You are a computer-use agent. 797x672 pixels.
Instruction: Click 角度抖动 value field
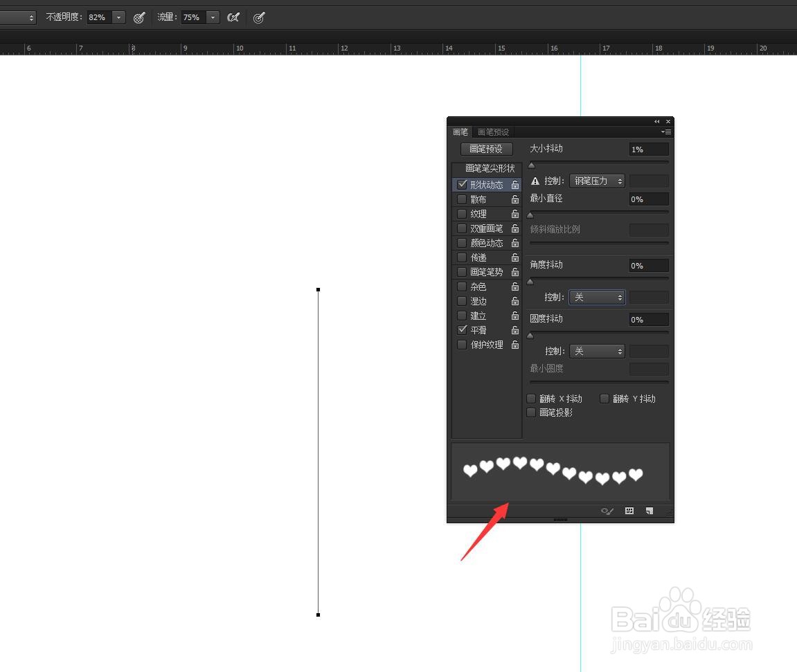[x=649, y=265]
